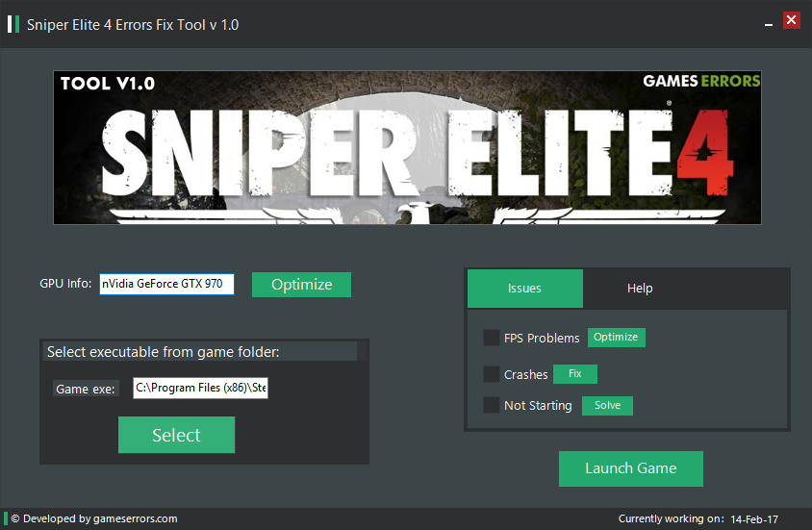Click Optimize button next to GPU Info

[x=301, y=285]
